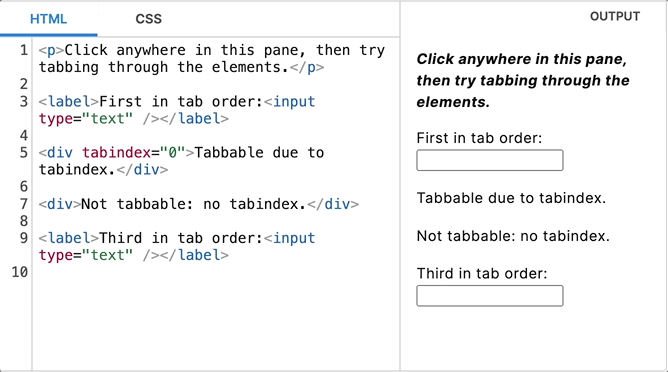Select line number 9 in the editor gutter
This screenshot has width=668, height=372.
coord(23,238)
